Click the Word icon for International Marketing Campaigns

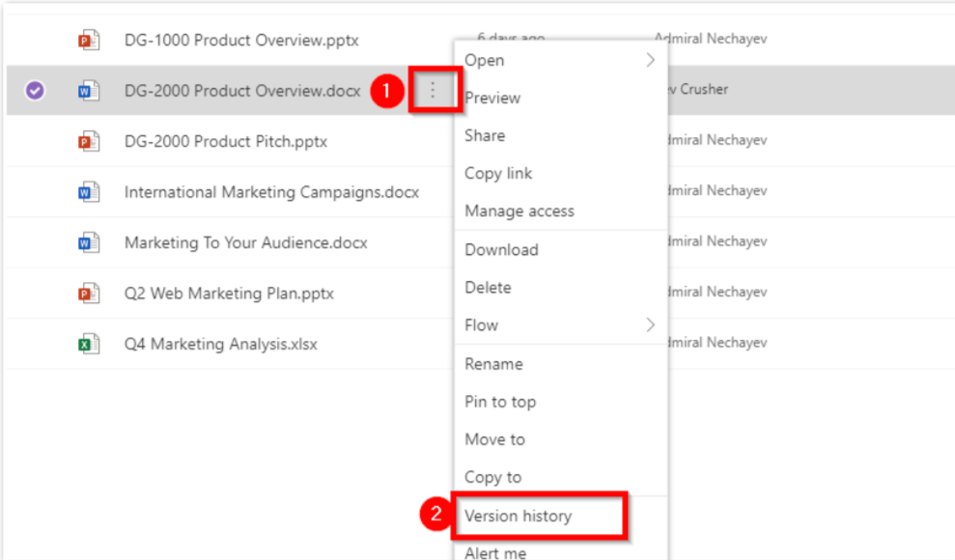[x=90, y=191]
